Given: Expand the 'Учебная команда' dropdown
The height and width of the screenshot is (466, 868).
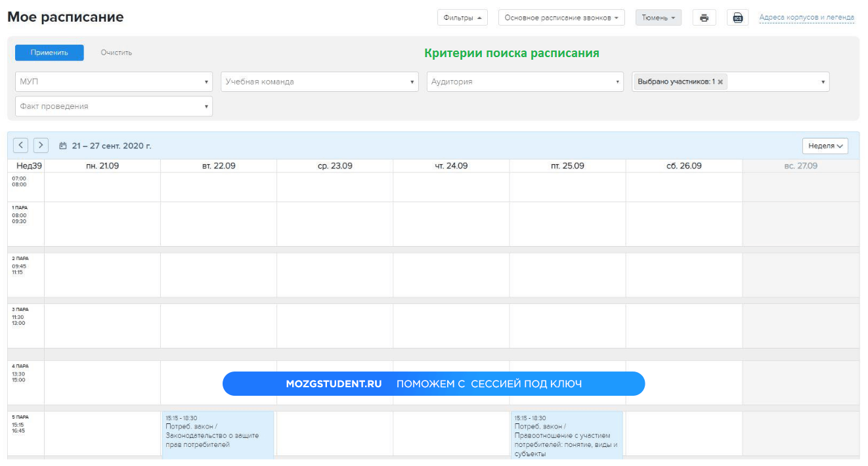Looking at the screenshot, I should [319, 82].
